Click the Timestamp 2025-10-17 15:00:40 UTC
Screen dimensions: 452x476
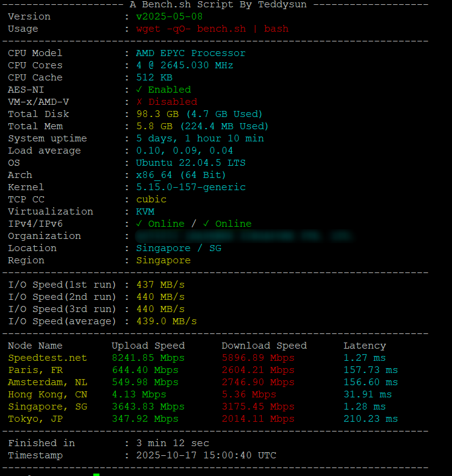(206, 455)
